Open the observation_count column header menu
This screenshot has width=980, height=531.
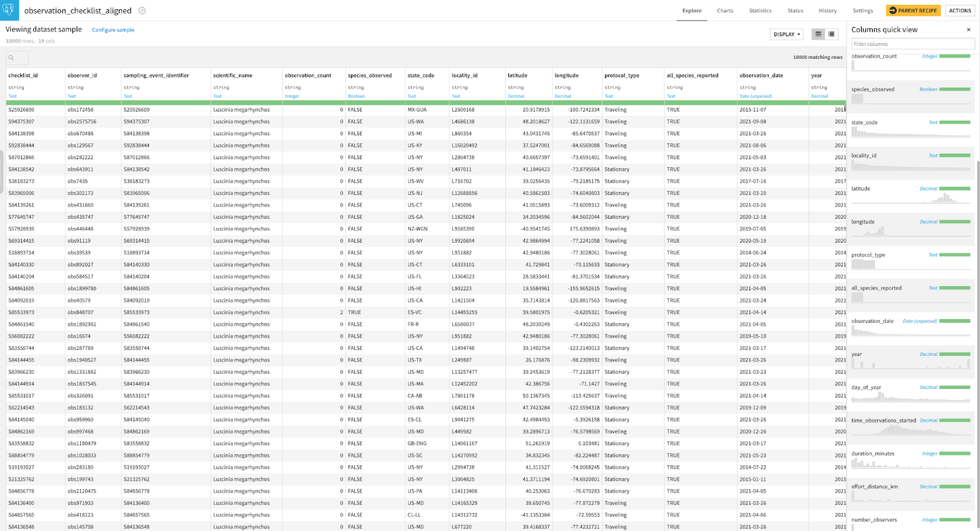pyautogui.click(x=308, y=75)
